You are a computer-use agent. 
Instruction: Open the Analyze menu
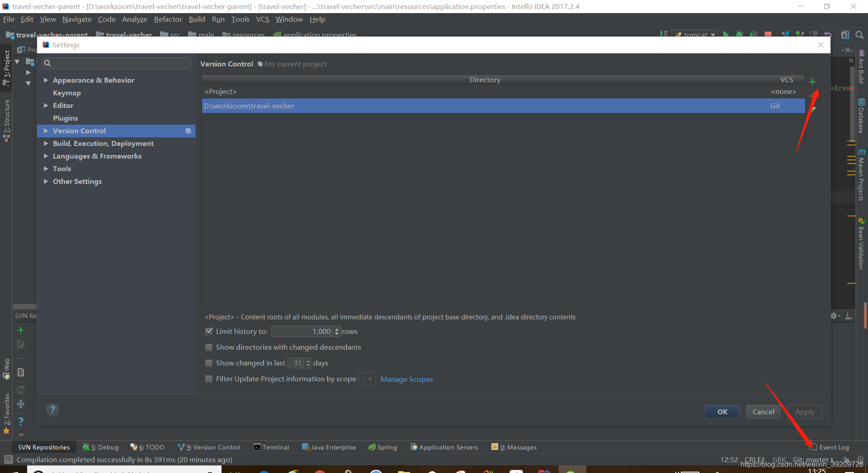pos(135,19)
